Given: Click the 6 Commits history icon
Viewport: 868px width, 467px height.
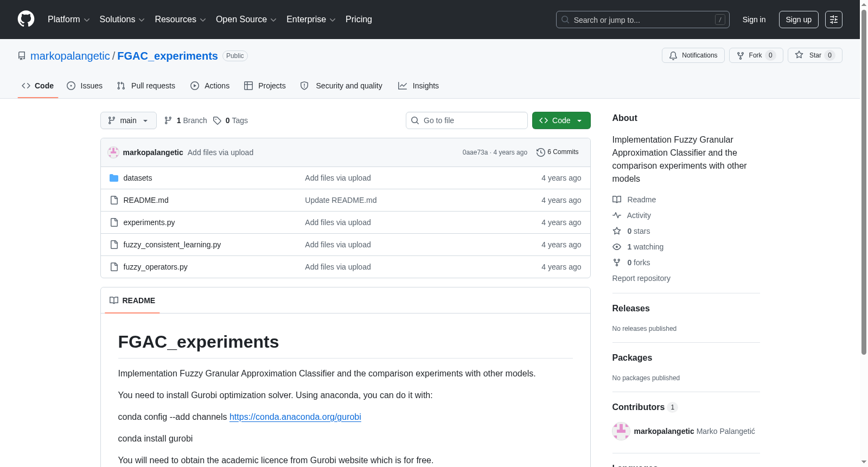Looking at the screenshot, I should (x=541, y=152).
